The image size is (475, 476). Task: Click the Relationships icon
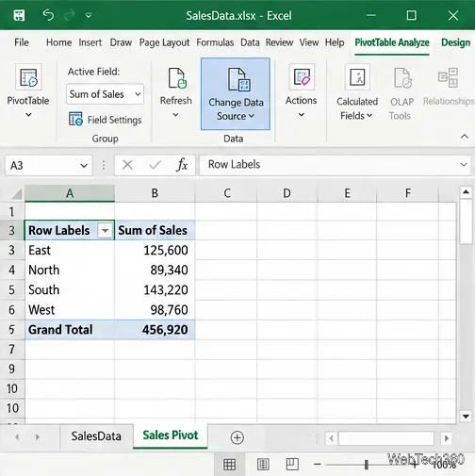(449, 77)
